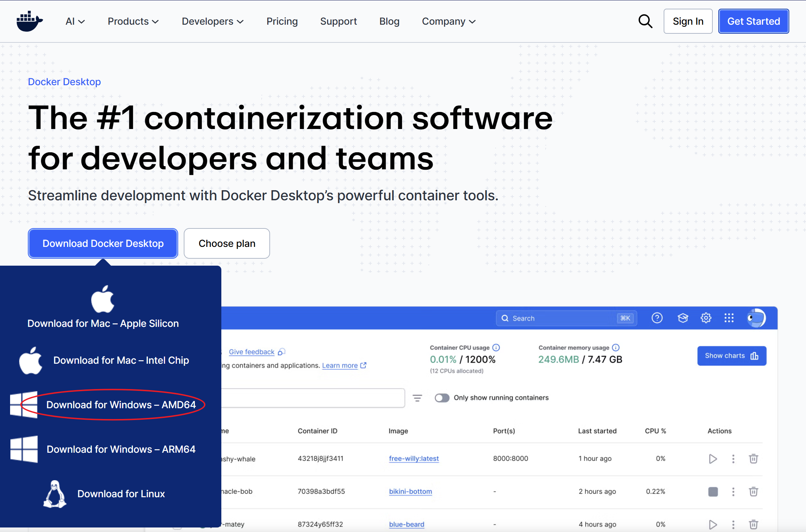The width and height of the screenshot is (806, 532).
Task: Expand the Company dropdown menu
Action: [x=448, y=22]
